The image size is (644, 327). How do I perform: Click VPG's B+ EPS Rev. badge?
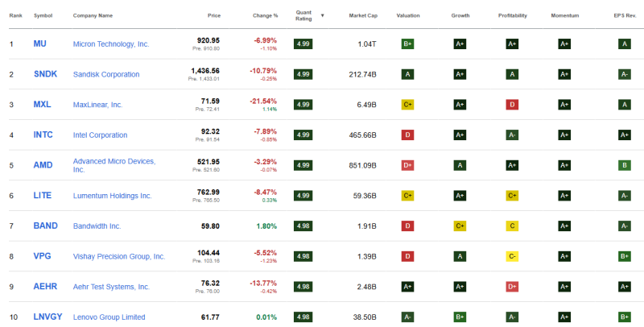(625, 256)
